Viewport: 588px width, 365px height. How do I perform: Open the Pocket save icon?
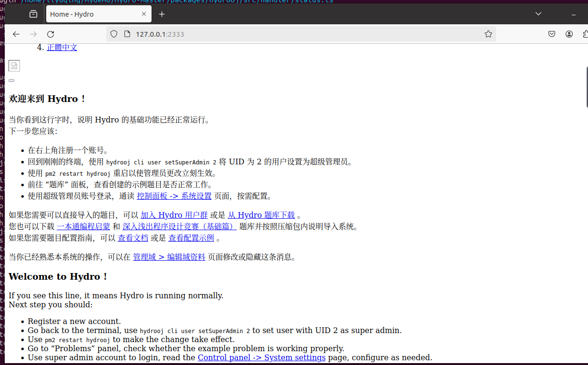click(552, 34)
